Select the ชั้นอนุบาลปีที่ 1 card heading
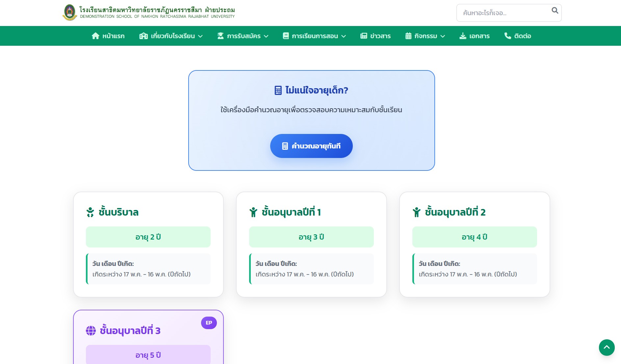 click(291, 212)
